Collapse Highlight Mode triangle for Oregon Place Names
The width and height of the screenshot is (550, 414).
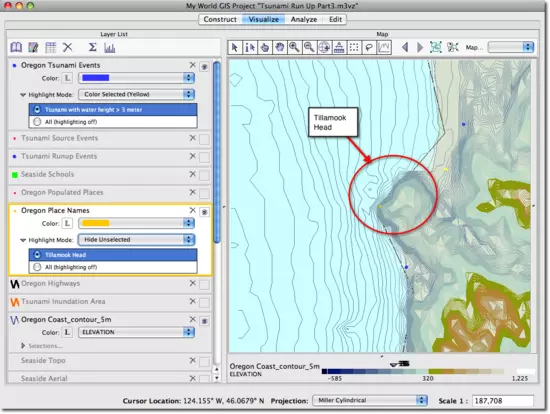coord(23,240)
